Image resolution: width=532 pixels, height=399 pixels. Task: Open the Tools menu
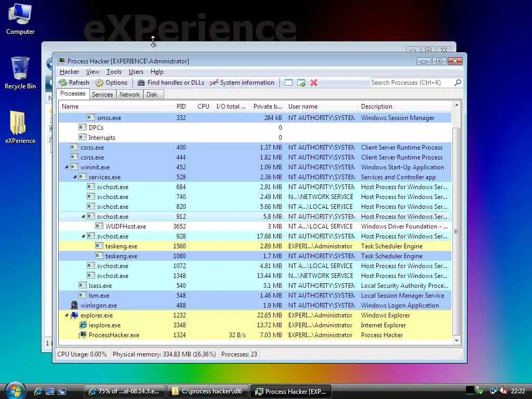(x=114, y=72)
